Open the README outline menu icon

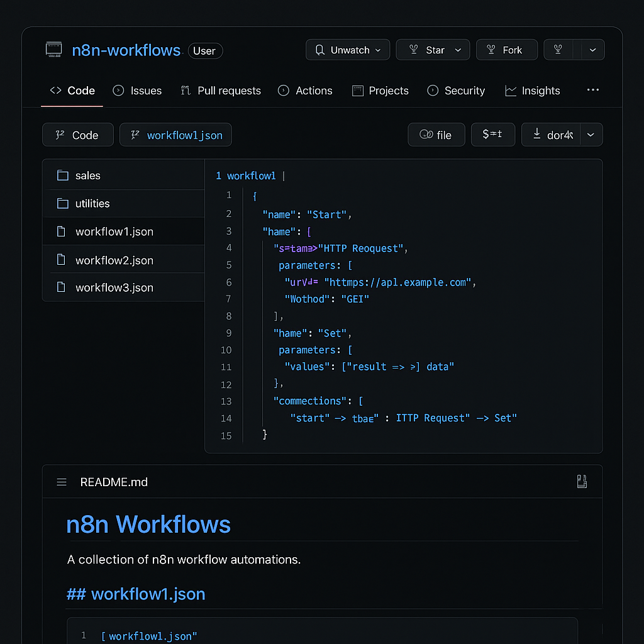(62, 482)
